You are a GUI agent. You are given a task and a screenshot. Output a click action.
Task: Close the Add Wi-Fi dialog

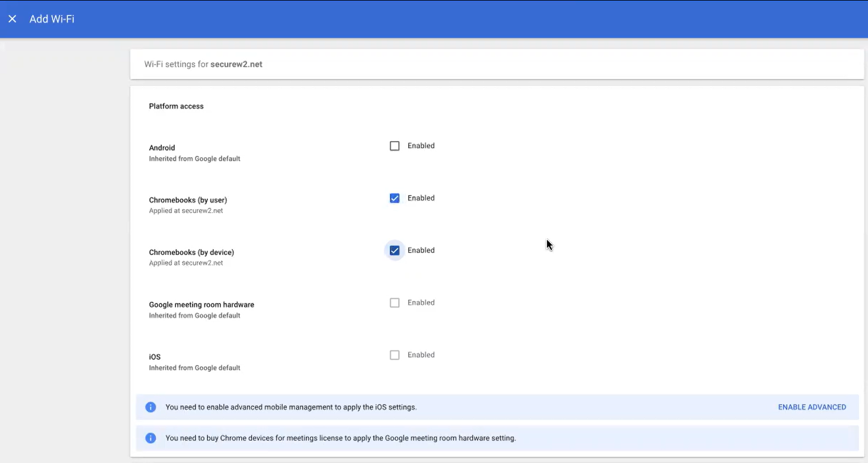tap(12, 19)
